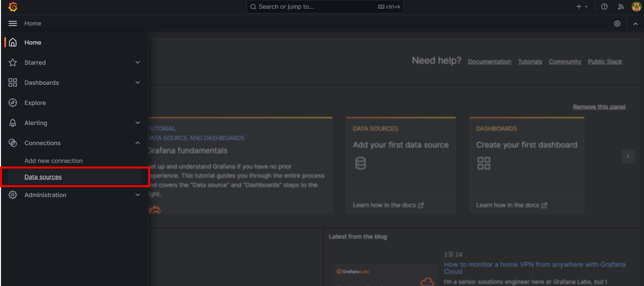Open Administration in the sidebar

[45, 195]
